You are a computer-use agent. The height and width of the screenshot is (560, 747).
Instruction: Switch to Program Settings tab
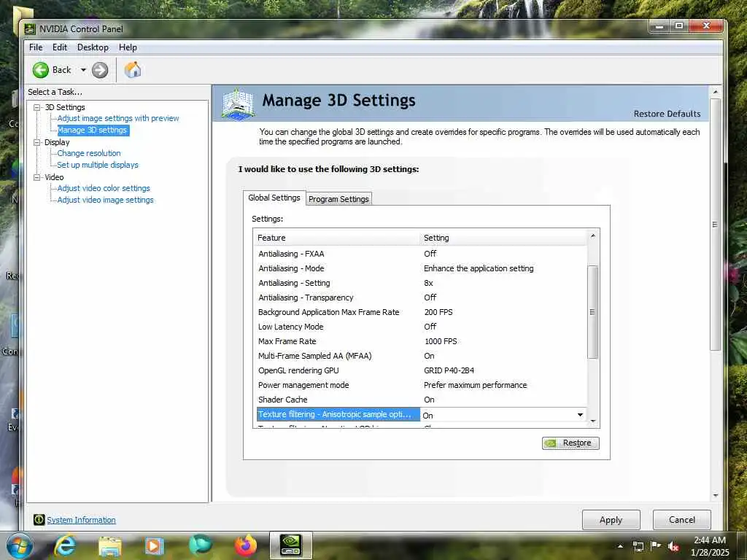[x=338, y=199]
